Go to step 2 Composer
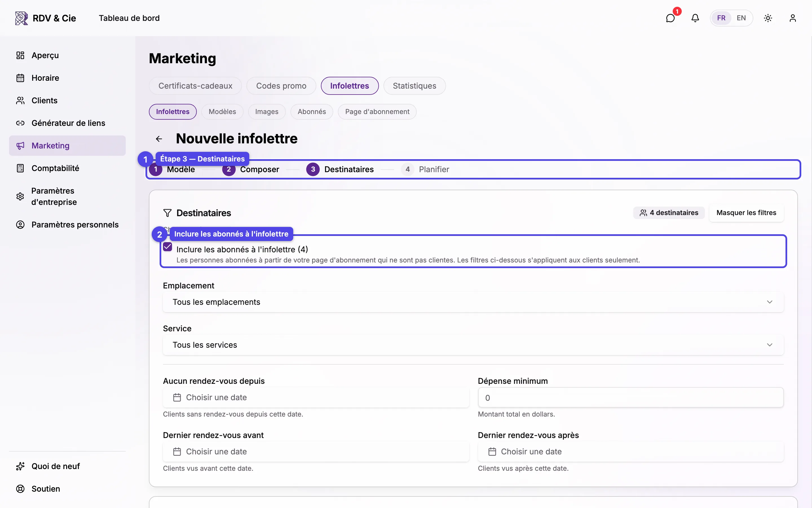 pyautogui.click(x=251, y=169)
